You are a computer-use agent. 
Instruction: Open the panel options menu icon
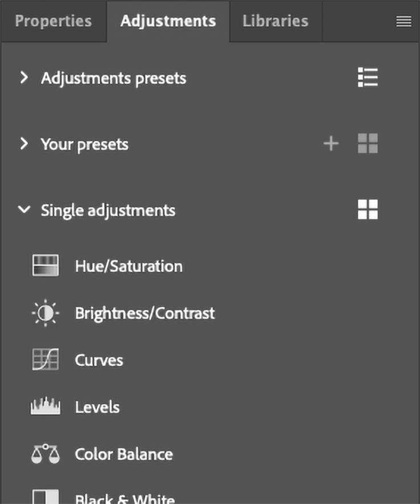(403, 22)
